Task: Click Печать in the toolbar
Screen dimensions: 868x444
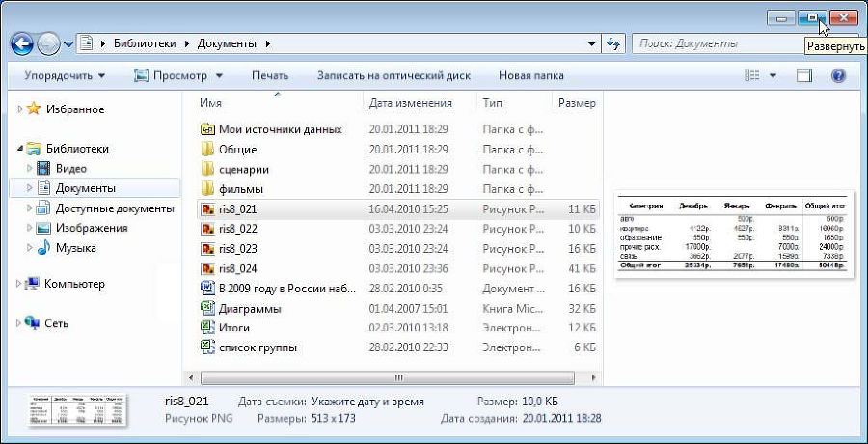Action: (x=270, y=76)
